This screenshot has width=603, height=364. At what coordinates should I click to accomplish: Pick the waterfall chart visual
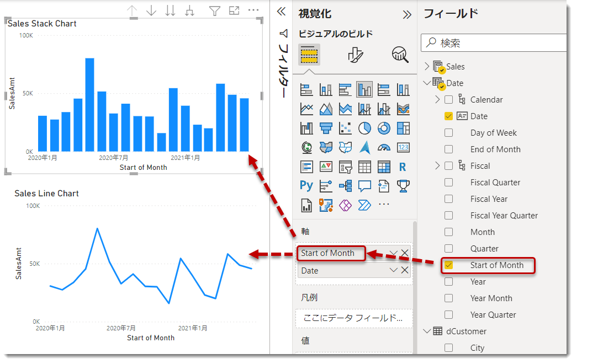click(x=306, y=129)
